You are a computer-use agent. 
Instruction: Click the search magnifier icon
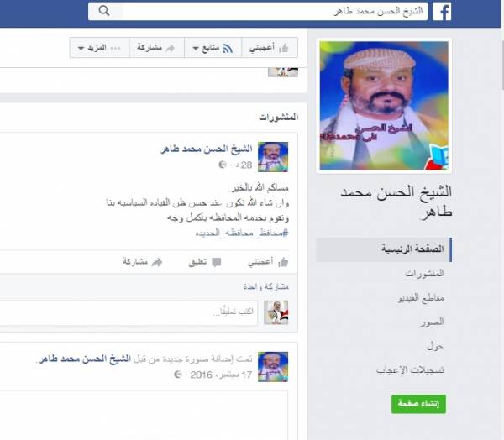point(104,11)
